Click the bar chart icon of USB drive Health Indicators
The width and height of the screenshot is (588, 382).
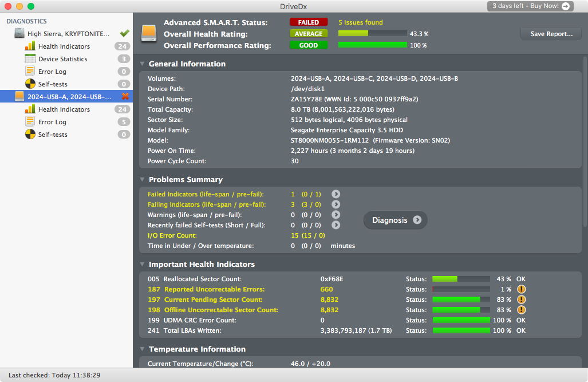[30, 109]
